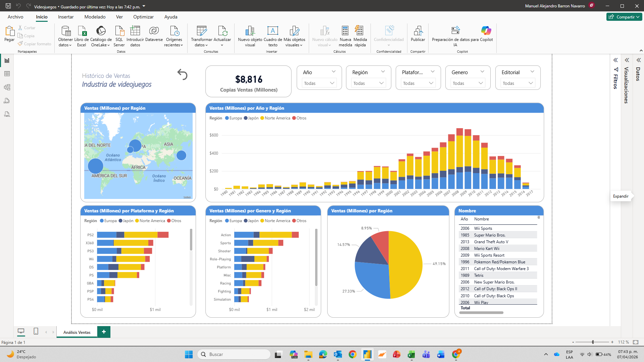This screenshot has width=644, height=362.
Task: Expand the Datos pane
Action: coord(638,60)
